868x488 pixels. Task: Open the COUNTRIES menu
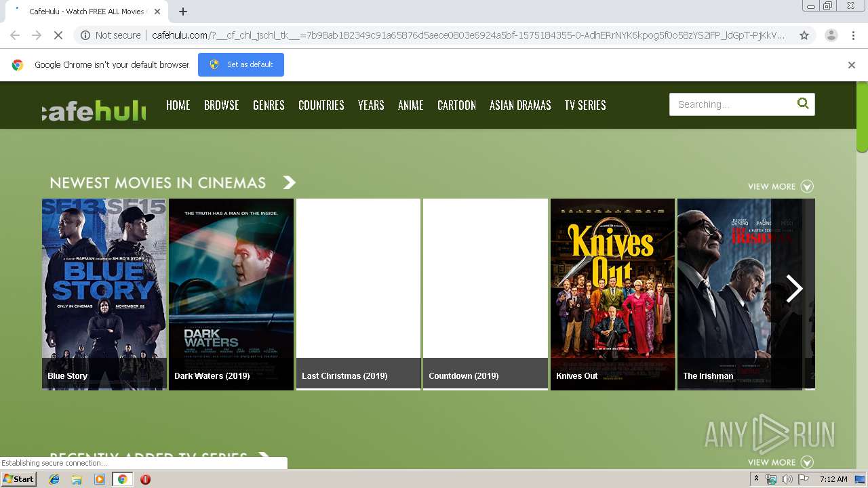(321, 105)
